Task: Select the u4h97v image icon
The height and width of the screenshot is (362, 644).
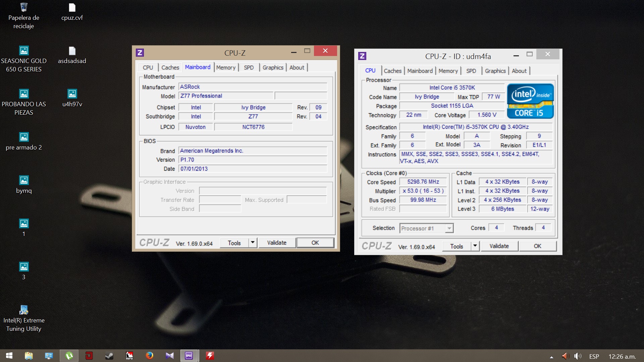Action: (72, 99)
